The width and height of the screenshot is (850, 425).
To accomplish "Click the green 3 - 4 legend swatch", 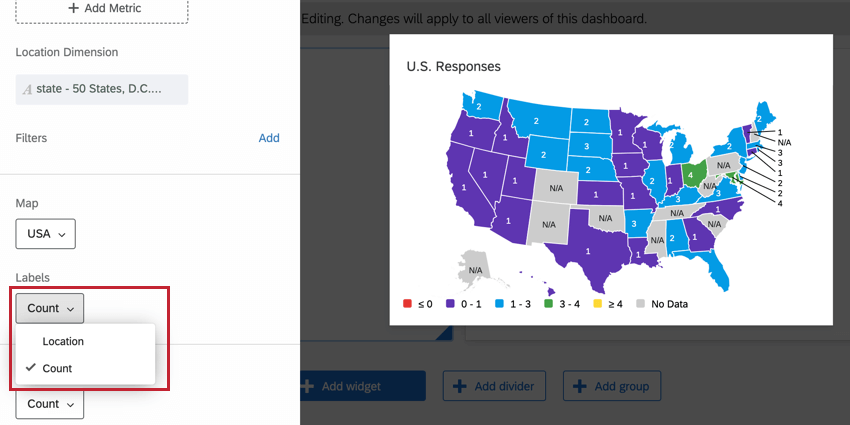I will click(548, 303).
